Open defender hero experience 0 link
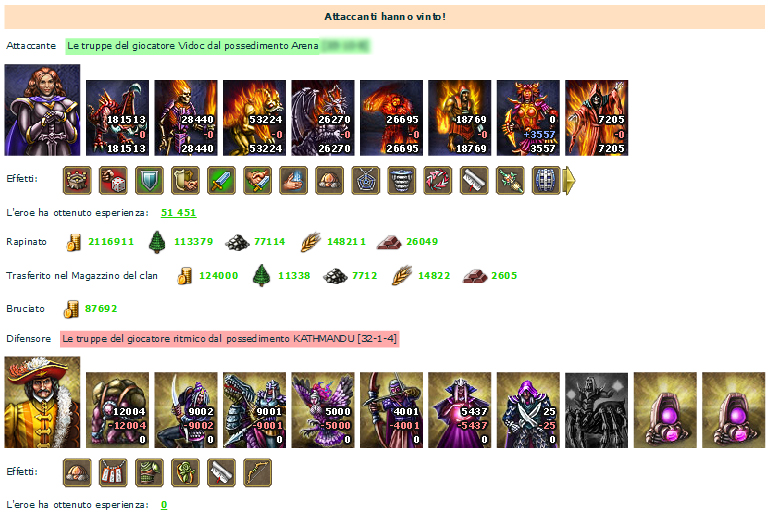This screenshot has width=768, height=516. (164, 505)
